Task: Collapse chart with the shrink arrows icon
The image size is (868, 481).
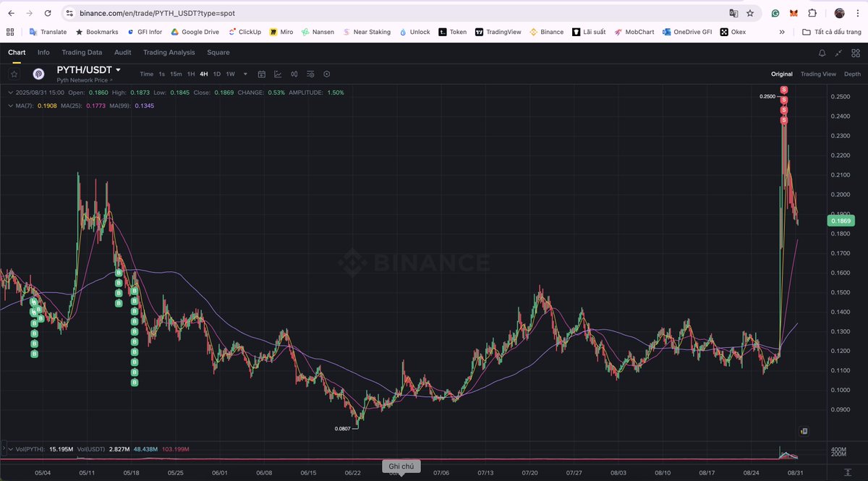Action: 838,53
